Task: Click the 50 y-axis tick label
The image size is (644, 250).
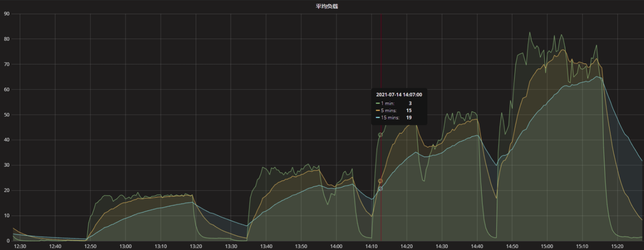Action: tap(6, 115)
